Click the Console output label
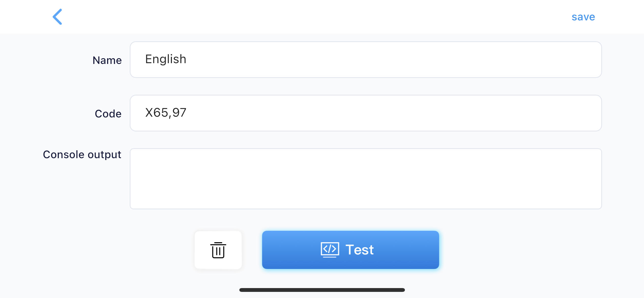 [82, 155]
